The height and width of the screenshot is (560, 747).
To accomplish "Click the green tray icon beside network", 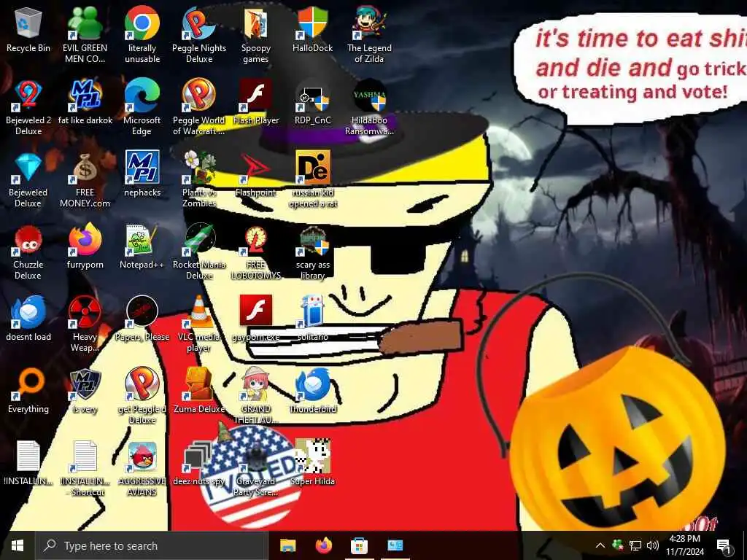I will [x=618, y=545].
